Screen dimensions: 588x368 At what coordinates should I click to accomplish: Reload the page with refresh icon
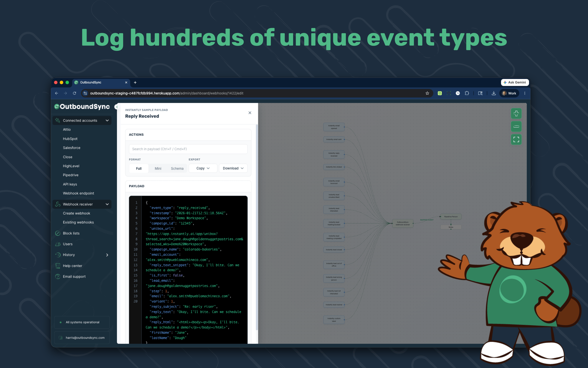[75, 93]
